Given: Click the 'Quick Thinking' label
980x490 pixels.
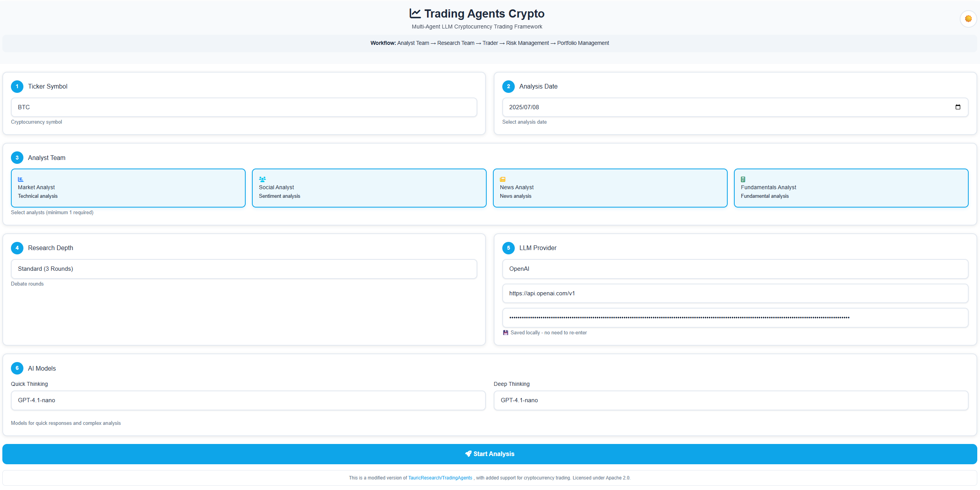Looking at the screenshot, I should click(29, 384).
